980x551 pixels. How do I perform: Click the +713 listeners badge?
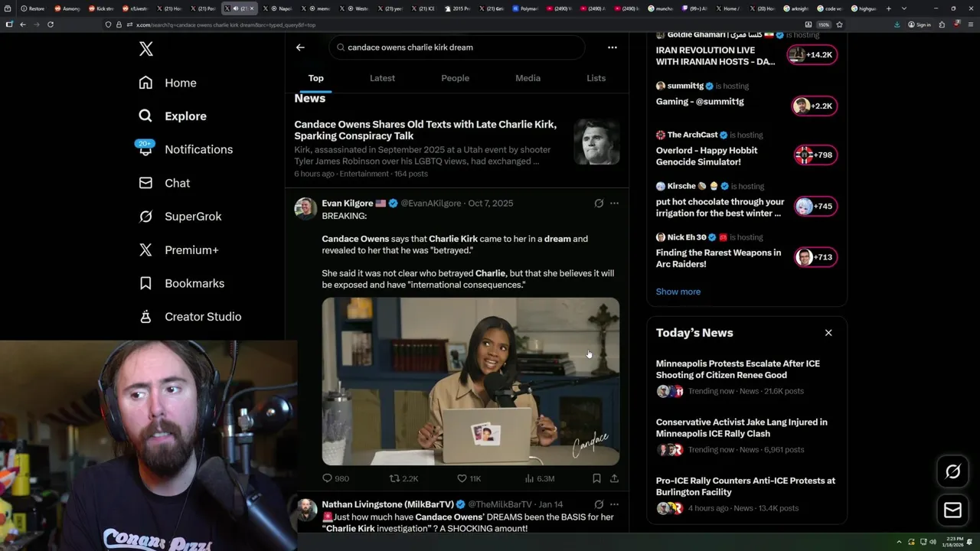click(815, 257)
